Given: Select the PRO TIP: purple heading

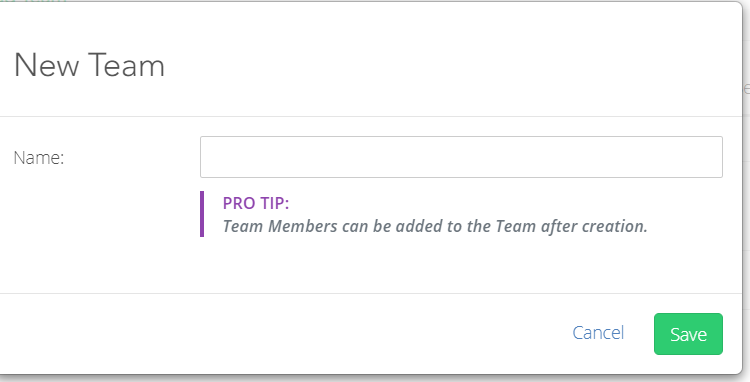Looking at the screenshot, I should (256, 203).
